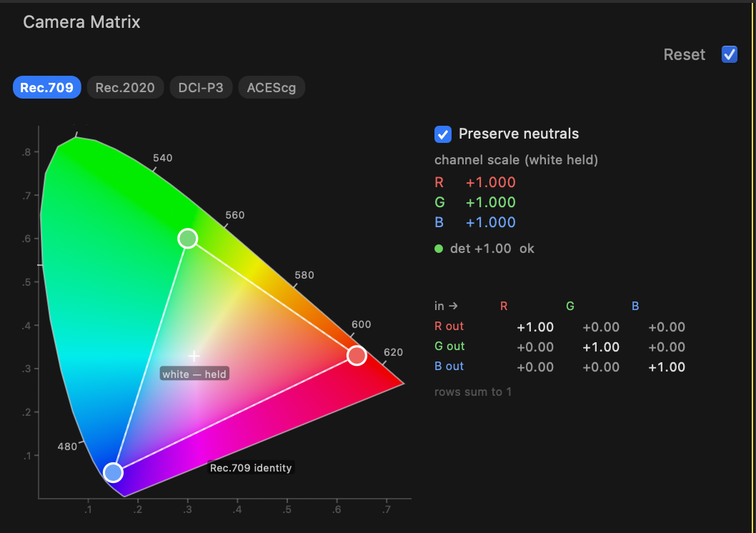Click the 'Rec.709 identity' label

click(251, 467)
